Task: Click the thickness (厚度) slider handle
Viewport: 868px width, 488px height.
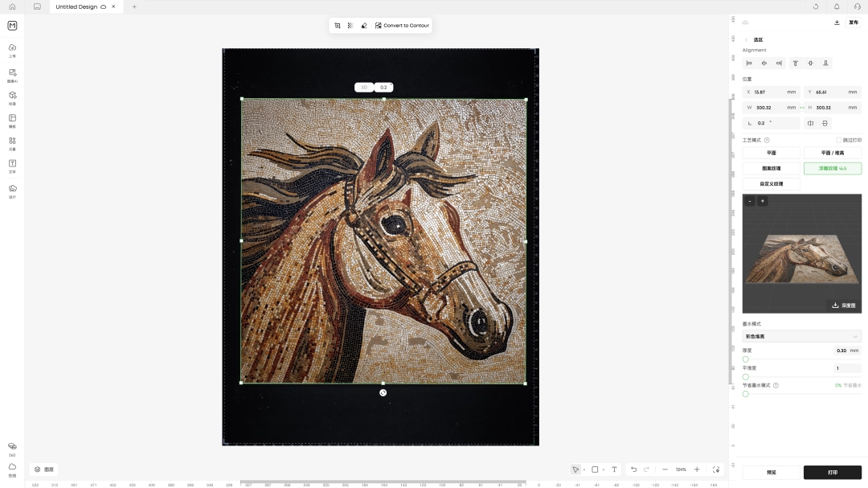Action: click(746, 359)
